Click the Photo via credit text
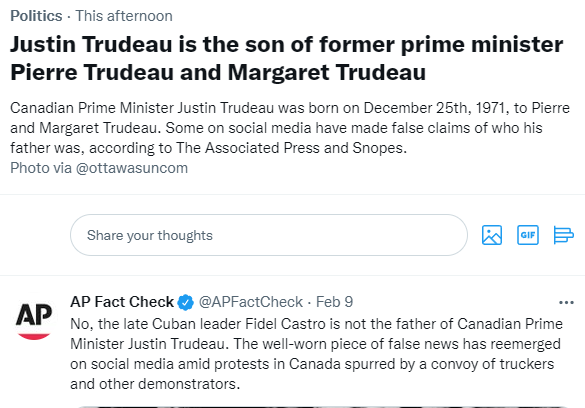 point(41,168)
